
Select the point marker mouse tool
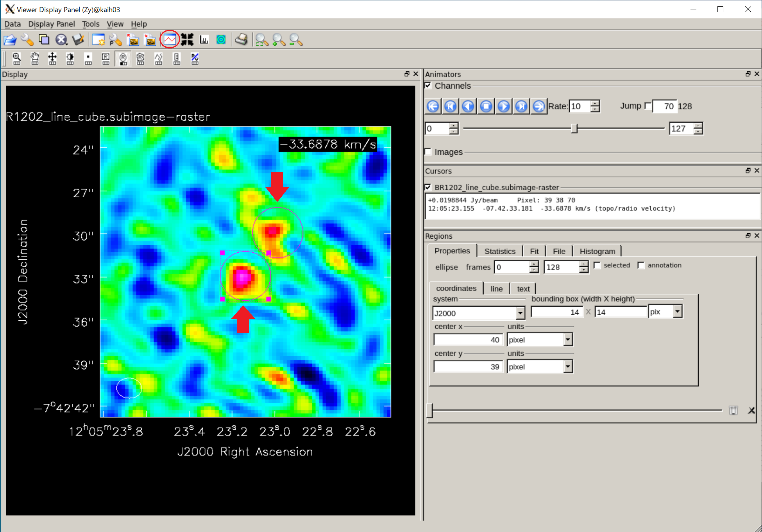point(88,59)
